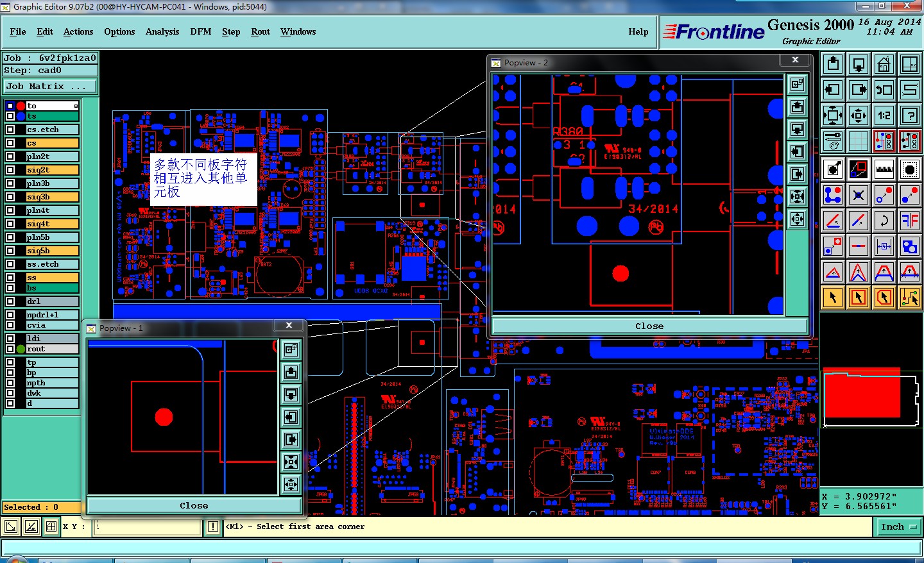Open the DFM menu
Image resolution: width=924 pixels, height=563 pixels.
pyautogui.click(x=201, y=31)
